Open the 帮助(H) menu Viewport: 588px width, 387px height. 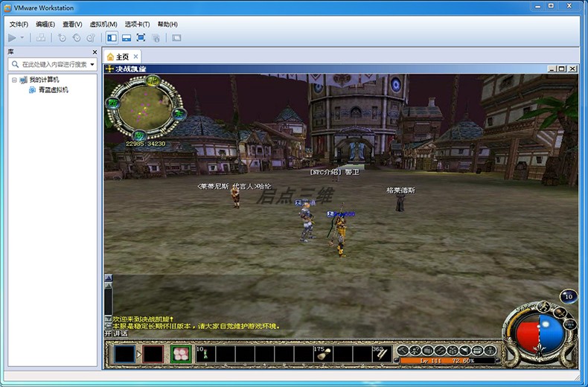pos(167,25)
